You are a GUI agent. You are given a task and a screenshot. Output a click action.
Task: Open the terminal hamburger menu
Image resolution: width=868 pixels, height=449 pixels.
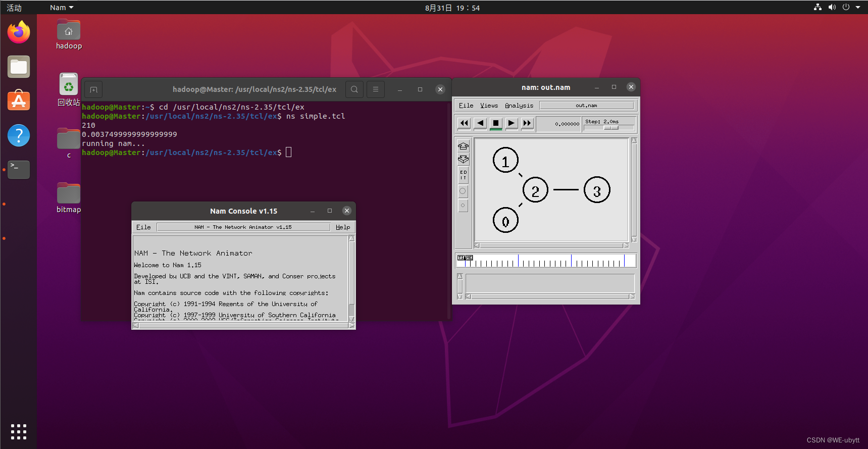pyautogui.click(x=376, y=89)
